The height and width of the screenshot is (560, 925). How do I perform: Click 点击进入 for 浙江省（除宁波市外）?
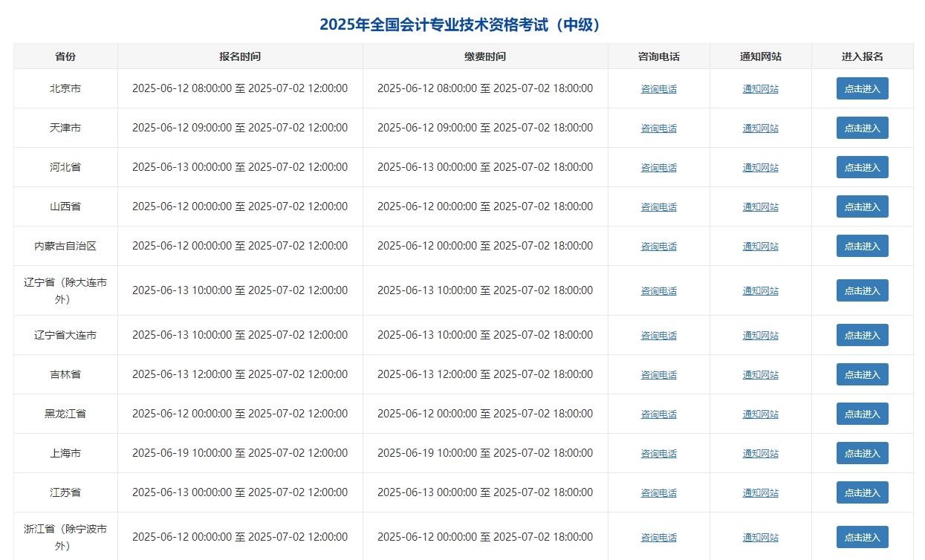coord(862,537)
